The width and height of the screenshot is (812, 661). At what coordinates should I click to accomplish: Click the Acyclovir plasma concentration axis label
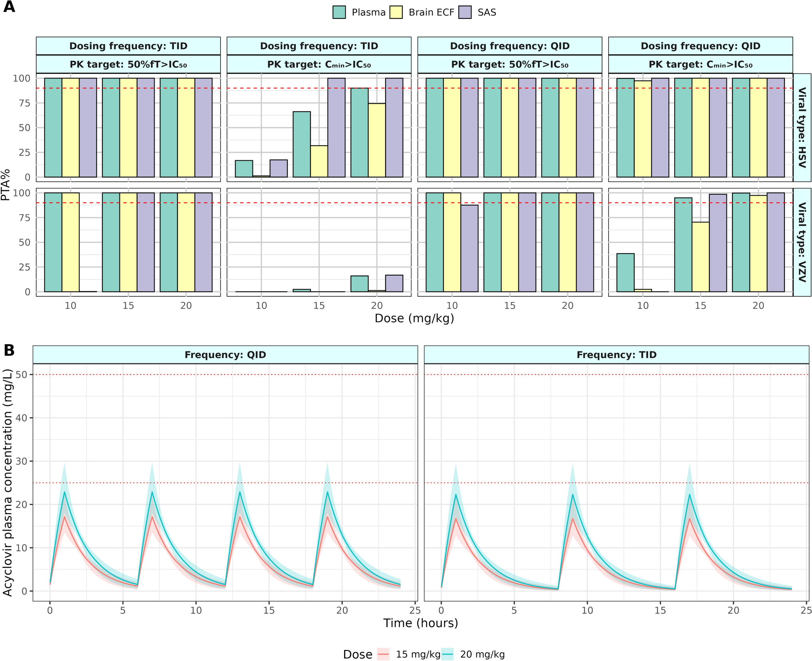7,482
